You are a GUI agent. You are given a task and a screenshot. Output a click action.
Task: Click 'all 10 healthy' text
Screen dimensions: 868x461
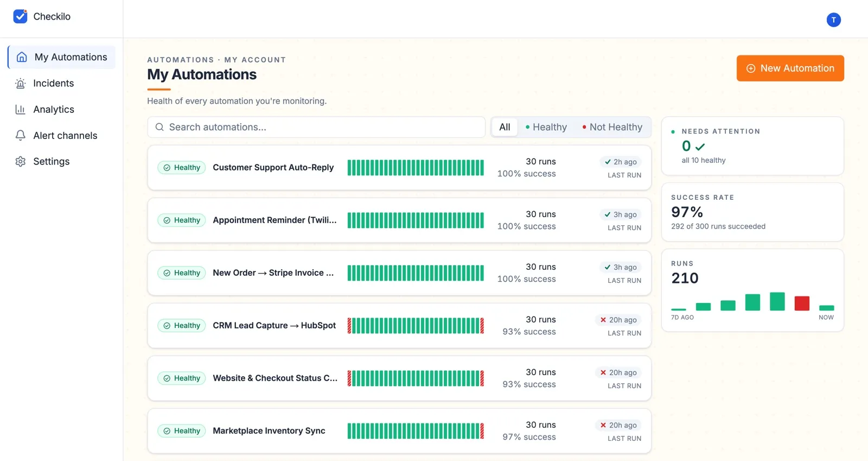704,160
